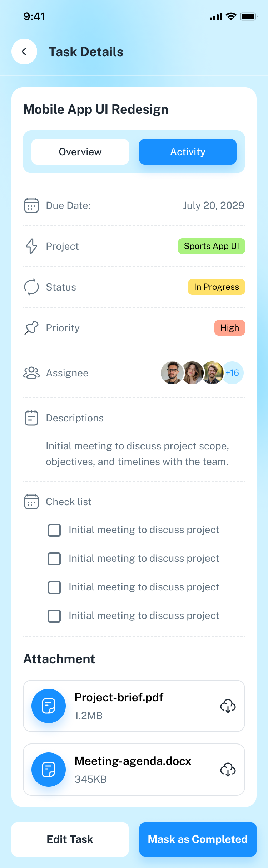Viewport: 268px width, 868px height.
Task: Open the In Progress status tag
Action: [216, 287]
